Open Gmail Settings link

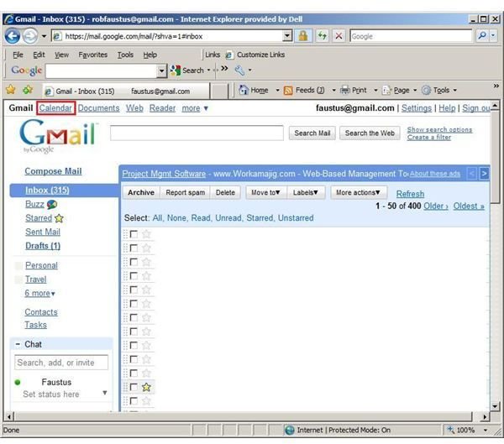point(417,108)
